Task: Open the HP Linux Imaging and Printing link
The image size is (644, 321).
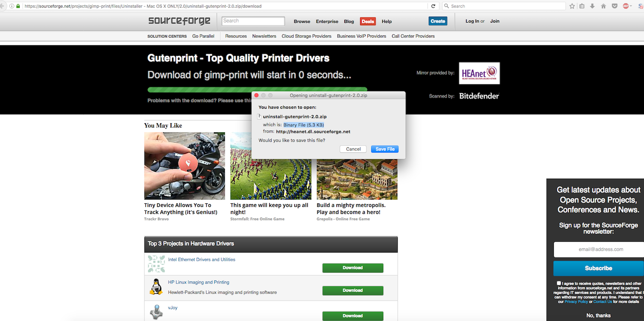Action: point(199,282)
